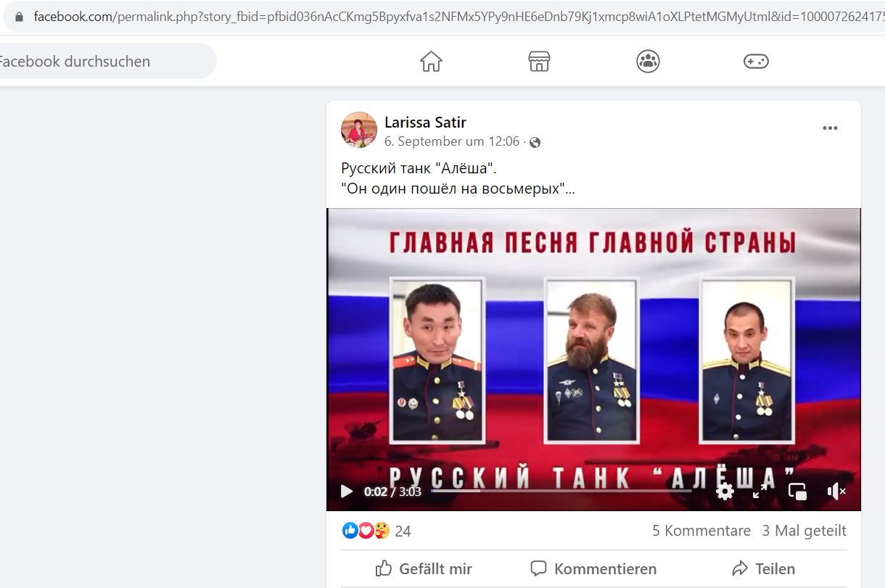885x588 pixels.
Task: Open the Marketplace icon
Action: (x=539, y=62)
